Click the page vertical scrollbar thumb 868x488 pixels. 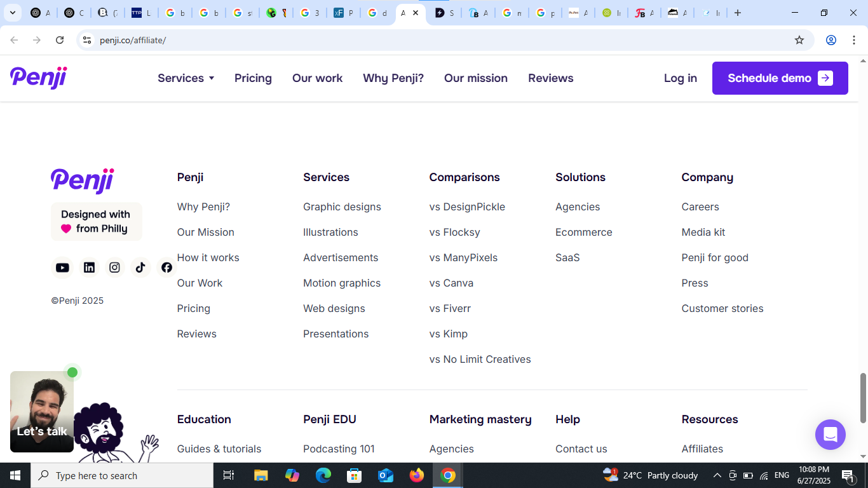tap(863, 398)
